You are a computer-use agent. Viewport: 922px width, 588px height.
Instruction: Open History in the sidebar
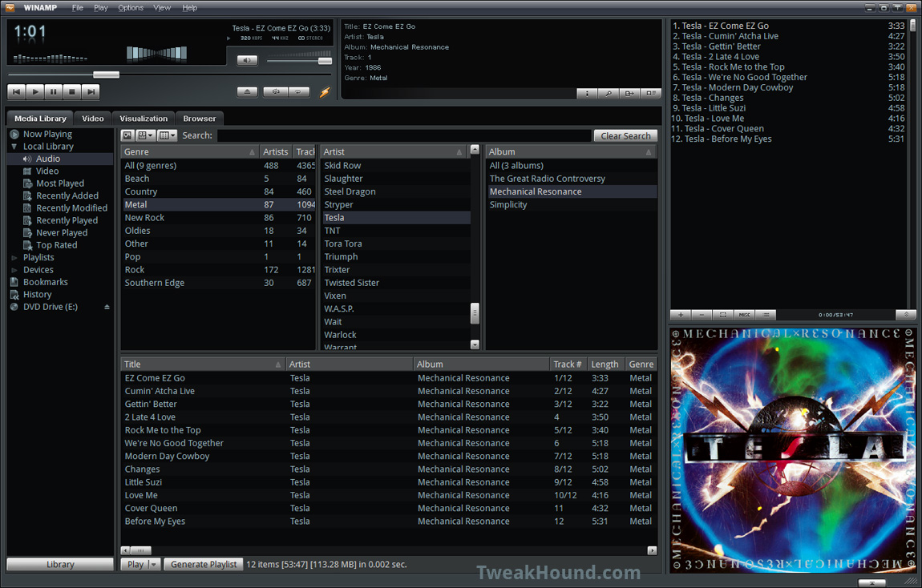37,294
